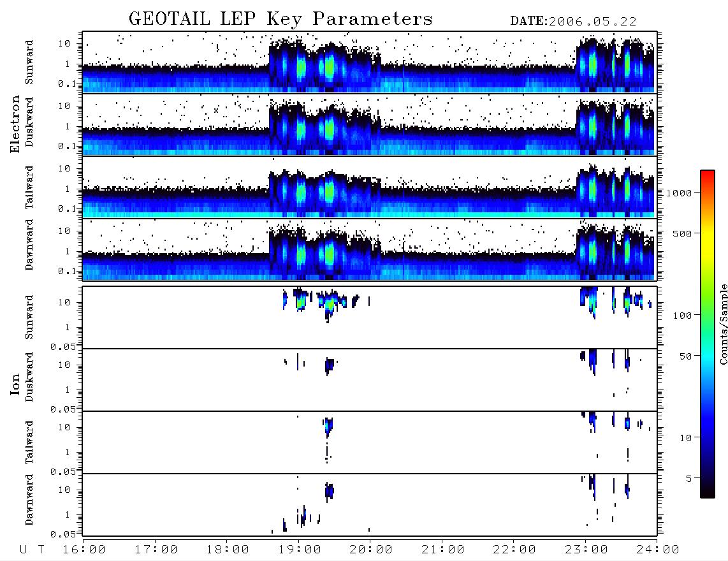Viewport: 728px width, 561px height.
Task: Select the Ion Duskward axis label
Action: point(29,377)
